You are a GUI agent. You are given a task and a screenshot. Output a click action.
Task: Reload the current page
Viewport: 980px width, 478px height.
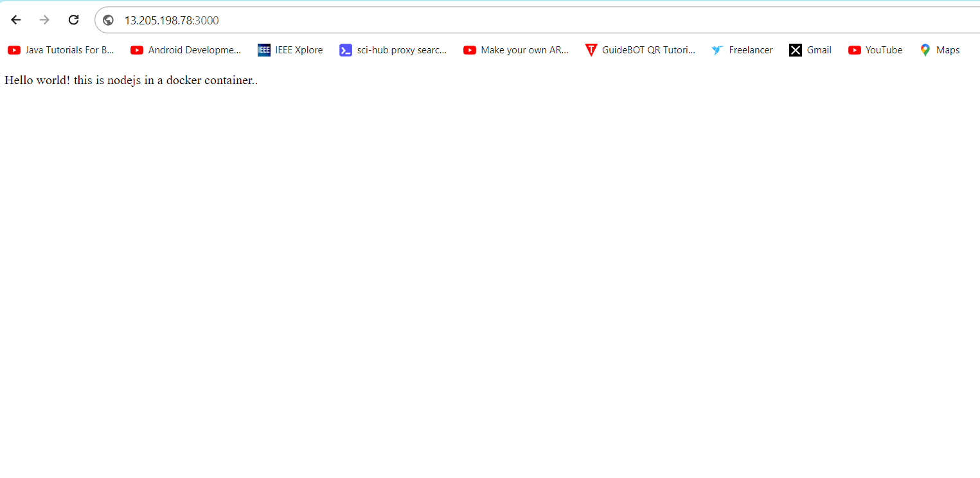[73, 20]
